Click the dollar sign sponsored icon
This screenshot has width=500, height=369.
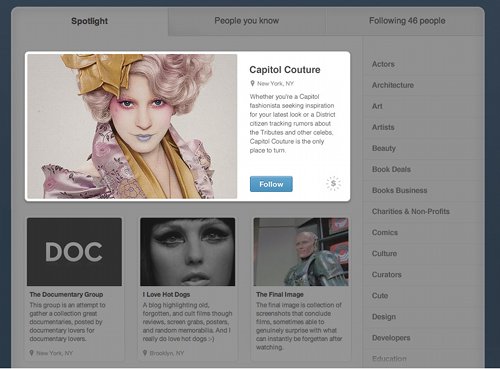click(333, 184)
